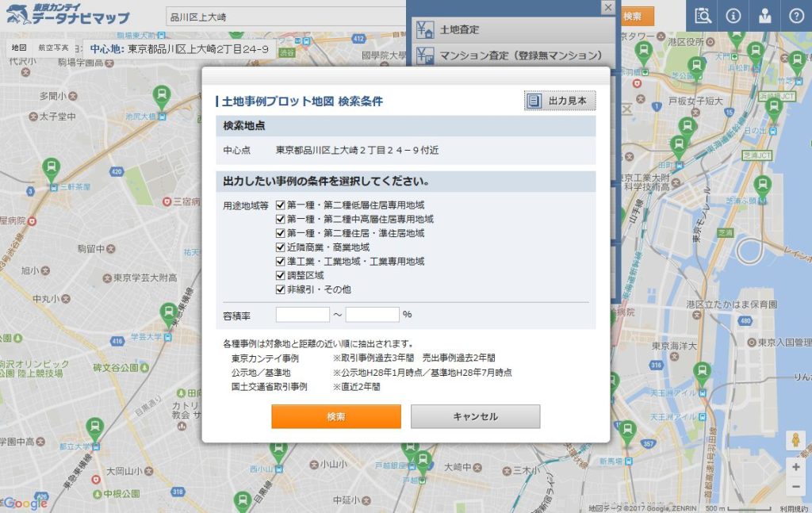Open the help question mark icon
812x513 pixels.
click(x=796, y=16)
